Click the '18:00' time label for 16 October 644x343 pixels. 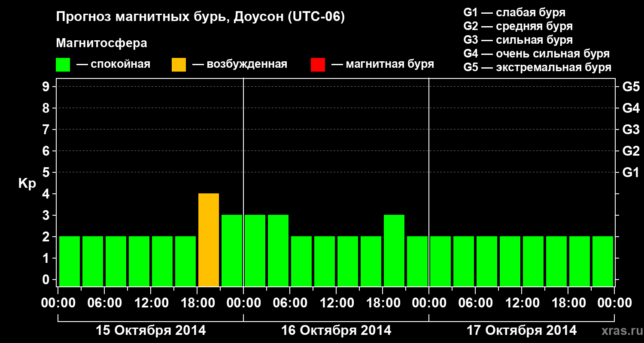(x=383, y=303)
